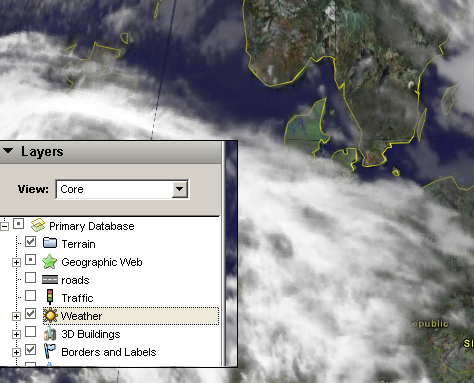The width and height of the screenshot is (474, 383).
Task: Expand the Weather layer node
Action: pos(16,316)
